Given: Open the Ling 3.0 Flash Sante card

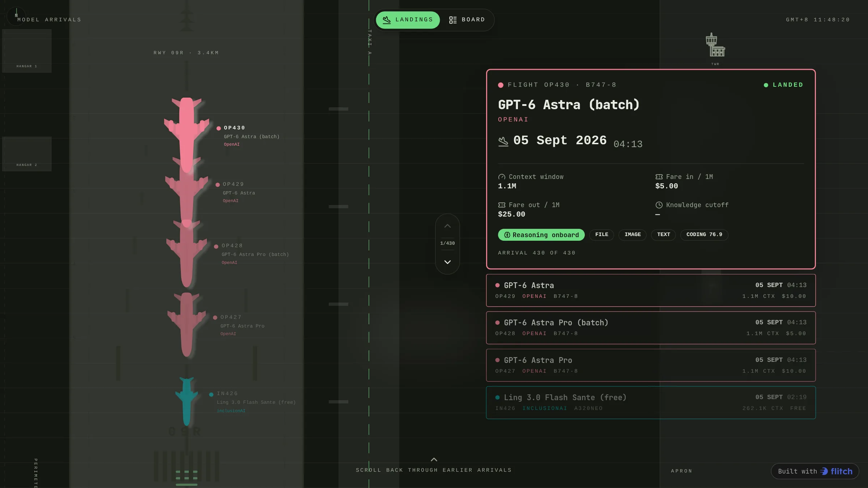Looking at the screenshot, I should coord(651,402).
